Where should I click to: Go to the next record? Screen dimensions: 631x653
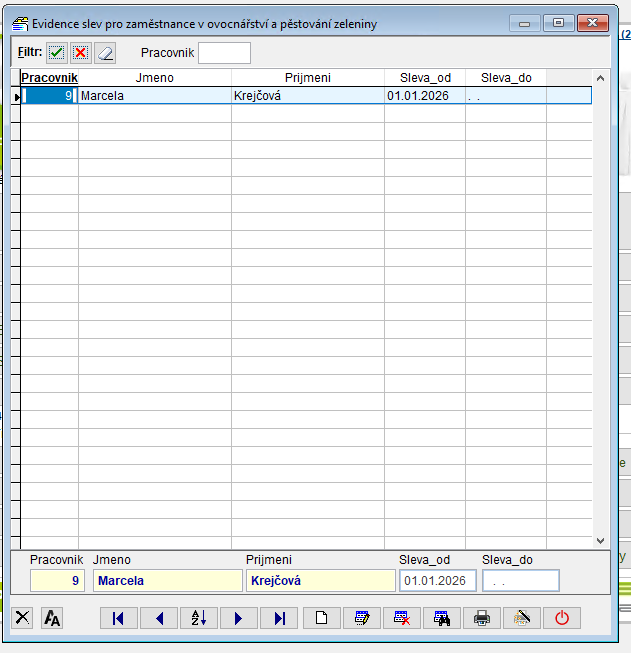tap(239, 618)
